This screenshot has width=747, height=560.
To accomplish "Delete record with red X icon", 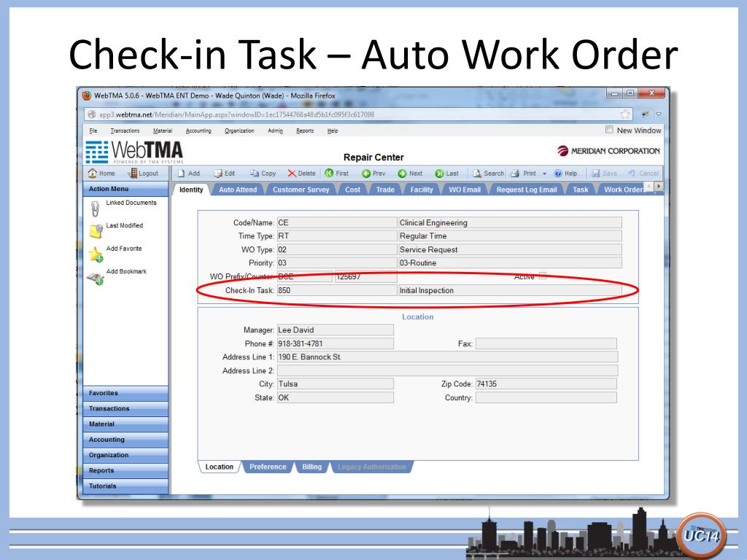I will tap(301, 174).
